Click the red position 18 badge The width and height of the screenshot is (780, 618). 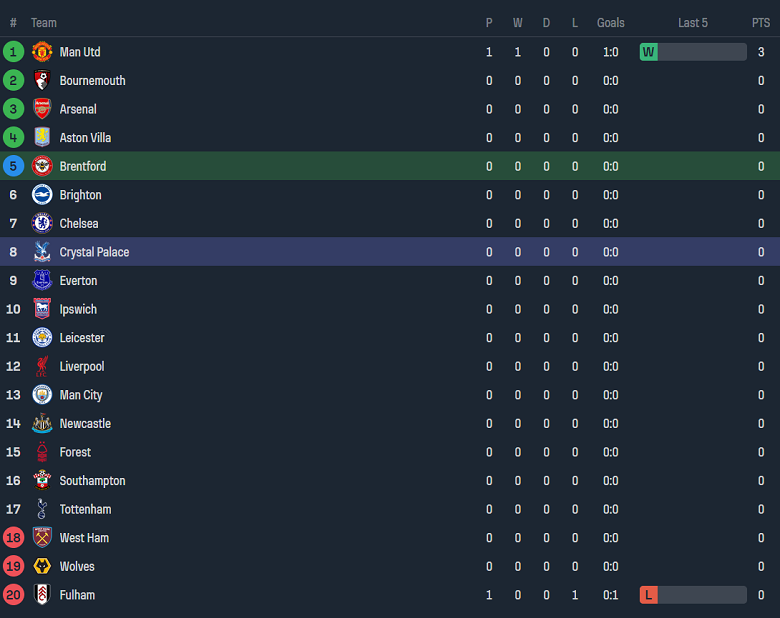click(13, 538)
